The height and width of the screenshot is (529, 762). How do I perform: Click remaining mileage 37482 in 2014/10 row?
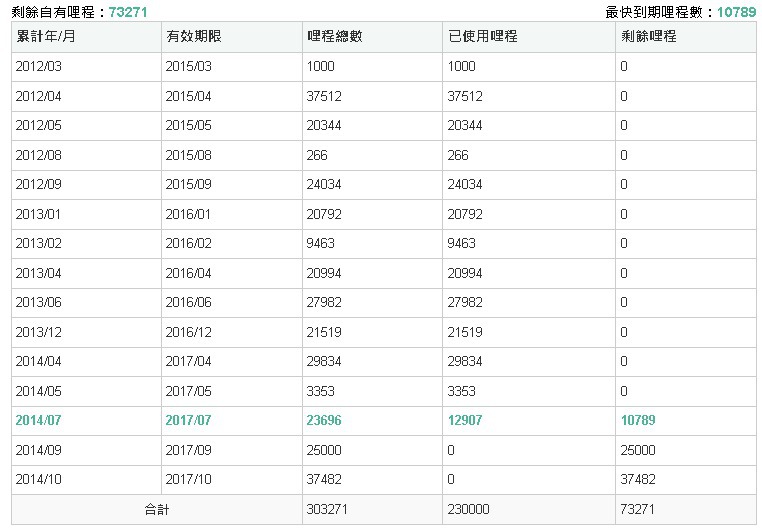point(638,479)
